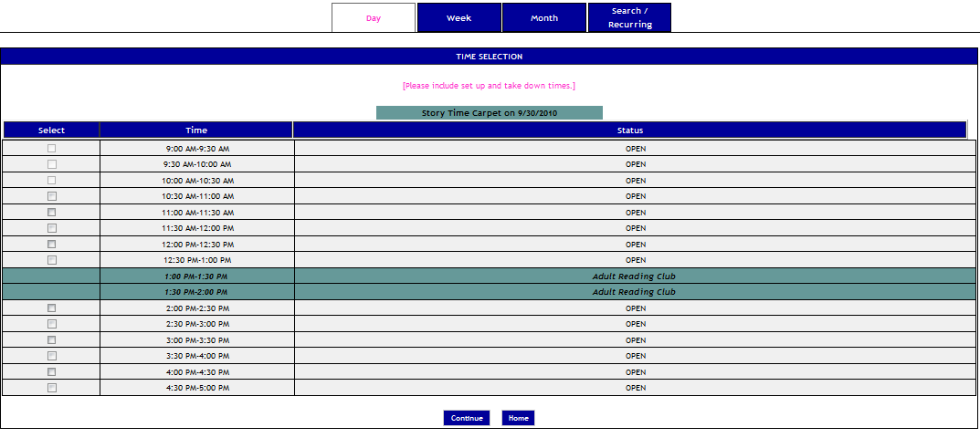Check the 9:30 AM-10:00 AM slot

coord(52,164)
